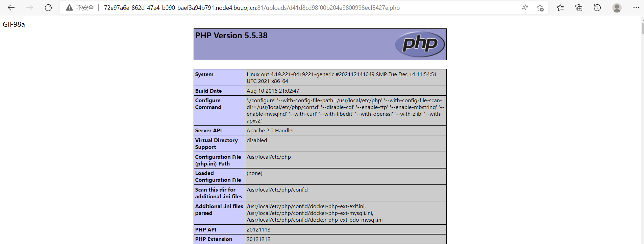Open the user profile avatar
The height and width of the screenshot is (244, 644).
point(617,8)
